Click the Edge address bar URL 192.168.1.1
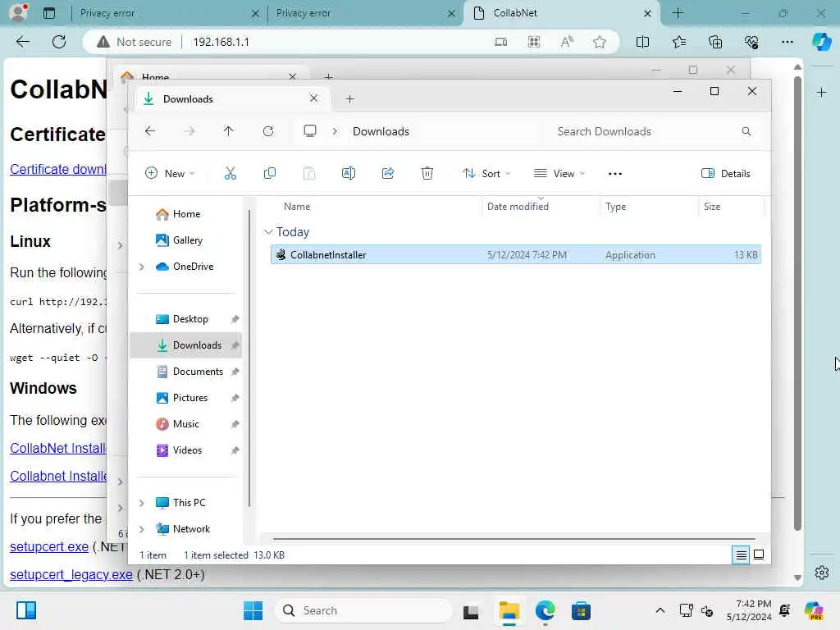Viewport: 840px width, 630px height. coord(221,42)
